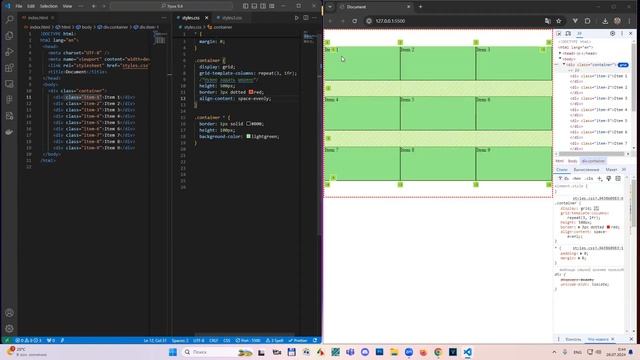This screenshot has width=640, height=360.
Task: Open more actions on styles.css editor group
Action: tap(314, 18)
